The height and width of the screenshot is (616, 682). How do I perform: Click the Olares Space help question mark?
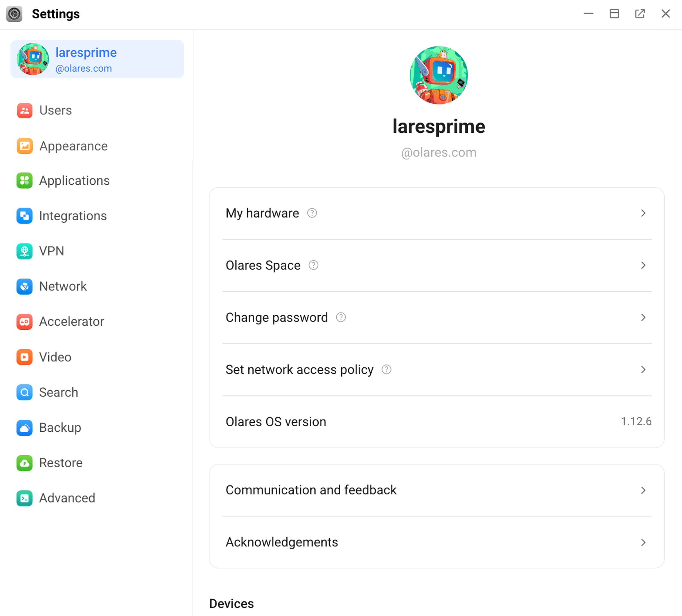[314, 265]
